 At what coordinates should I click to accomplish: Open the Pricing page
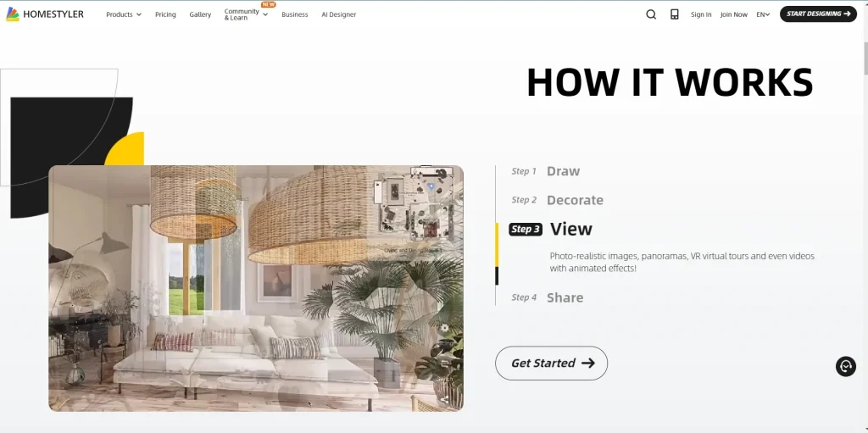tap(165, 14)
